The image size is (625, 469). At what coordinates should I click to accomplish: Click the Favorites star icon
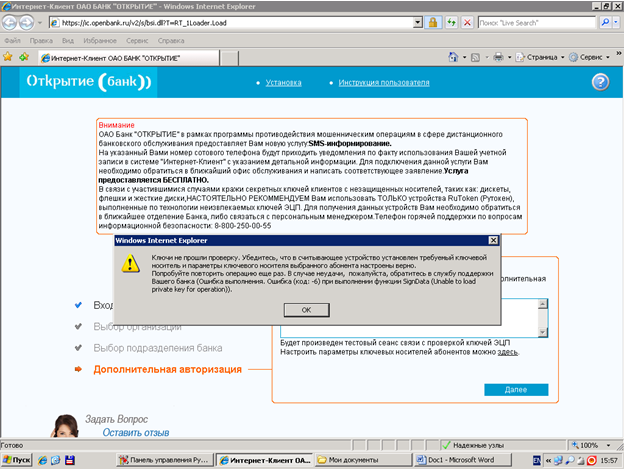(x=9, y=57)
